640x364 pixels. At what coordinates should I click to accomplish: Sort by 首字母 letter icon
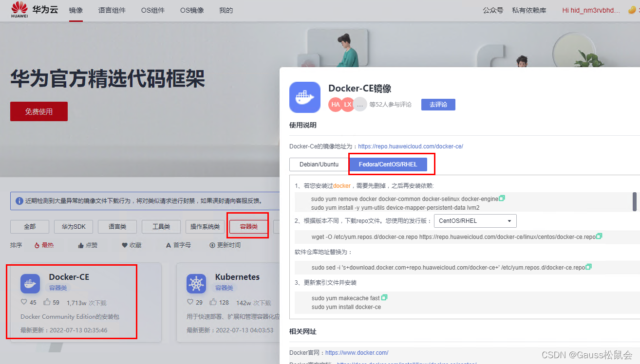tap(169, 245)
